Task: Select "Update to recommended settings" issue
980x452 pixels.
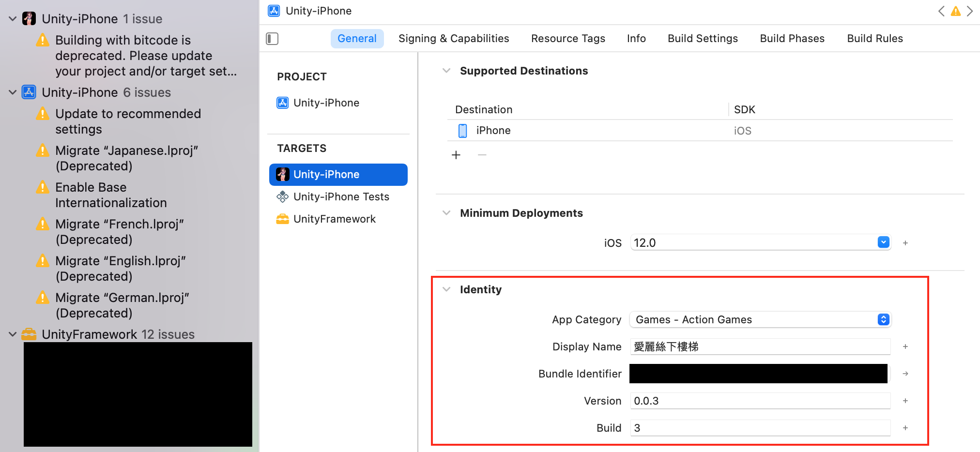Action: [x=128, y=121]
